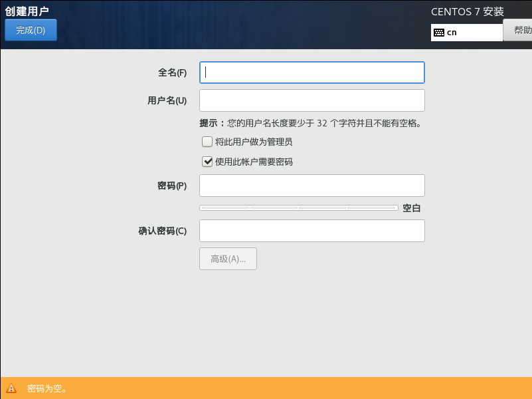Click the keyboard icon next to cn
Screen dimensions: 532x399
[x=439, y=33]
